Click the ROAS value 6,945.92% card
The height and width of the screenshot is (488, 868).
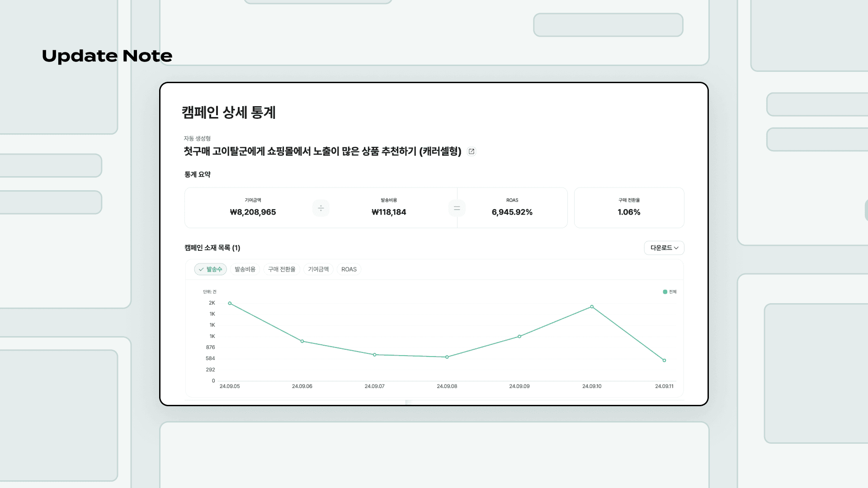tap(512, 207)
